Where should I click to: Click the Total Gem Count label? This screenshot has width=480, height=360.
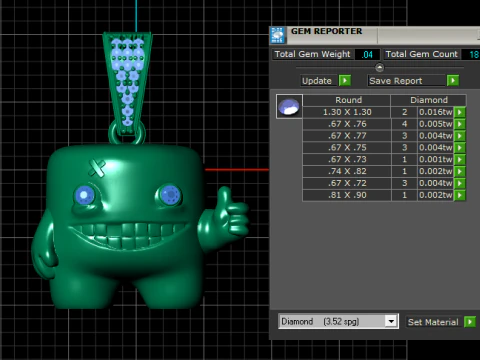(x=422, y=54)
